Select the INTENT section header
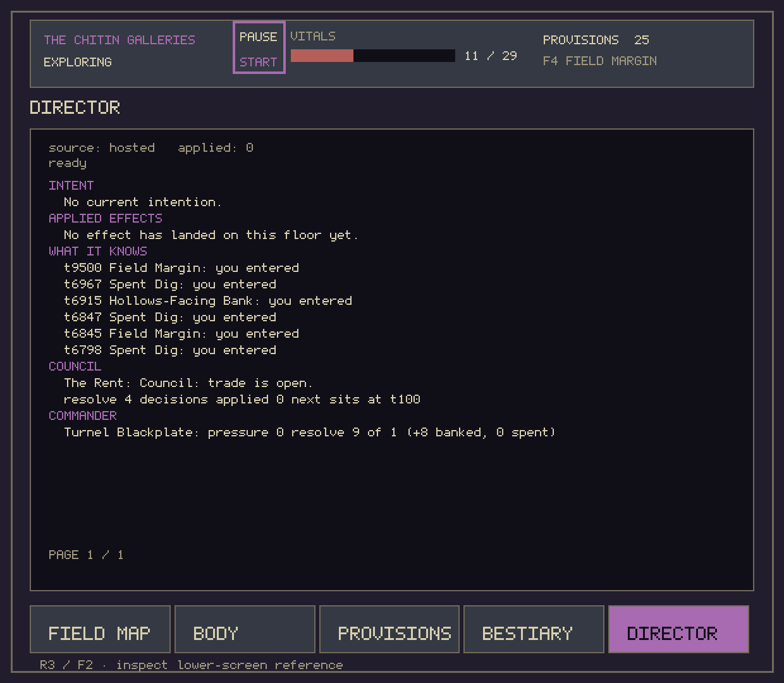The image size is (784, 683). click(x=71, y=185)
